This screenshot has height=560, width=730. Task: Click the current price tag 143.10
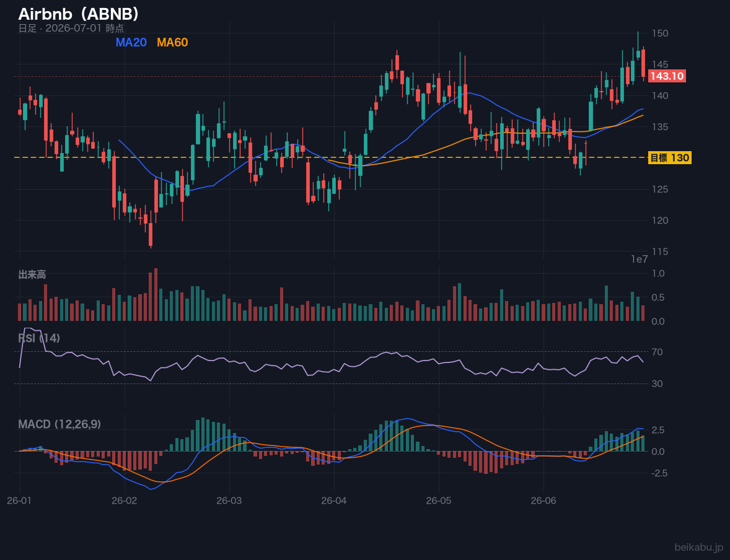[667, 76]
